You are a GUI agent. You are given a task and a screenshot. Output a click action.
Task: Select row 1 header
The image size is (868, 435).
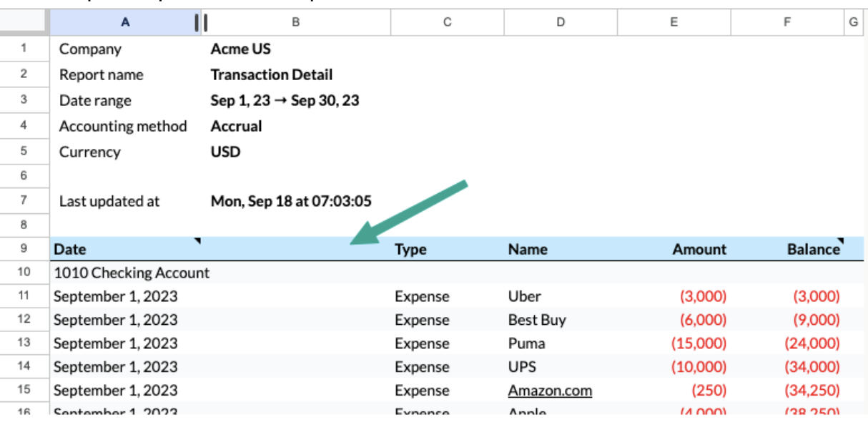(24, 49)
